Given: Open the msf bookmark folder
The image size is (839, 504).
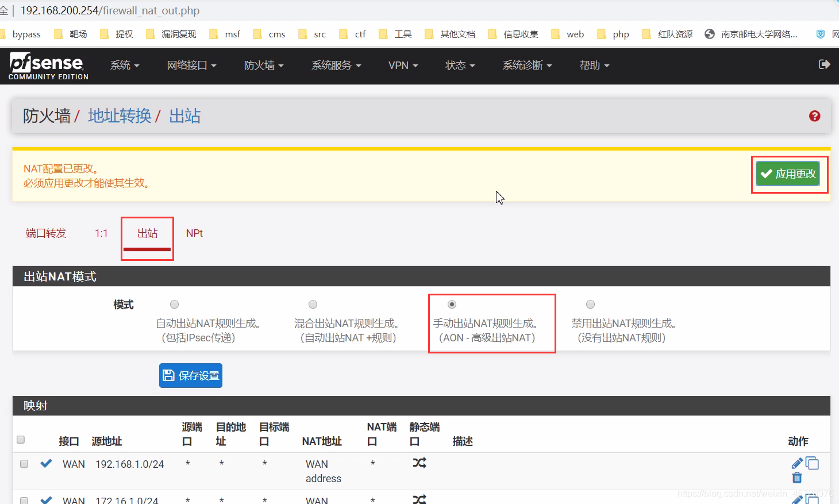Looking at the screenshot, I should point(225,34).
